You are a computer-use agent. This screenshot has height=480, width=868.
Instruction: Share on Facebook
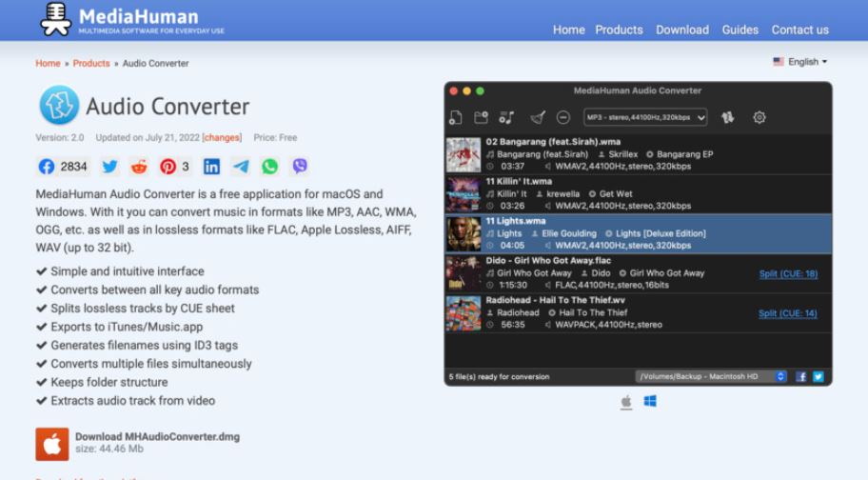tap(63, 166)
